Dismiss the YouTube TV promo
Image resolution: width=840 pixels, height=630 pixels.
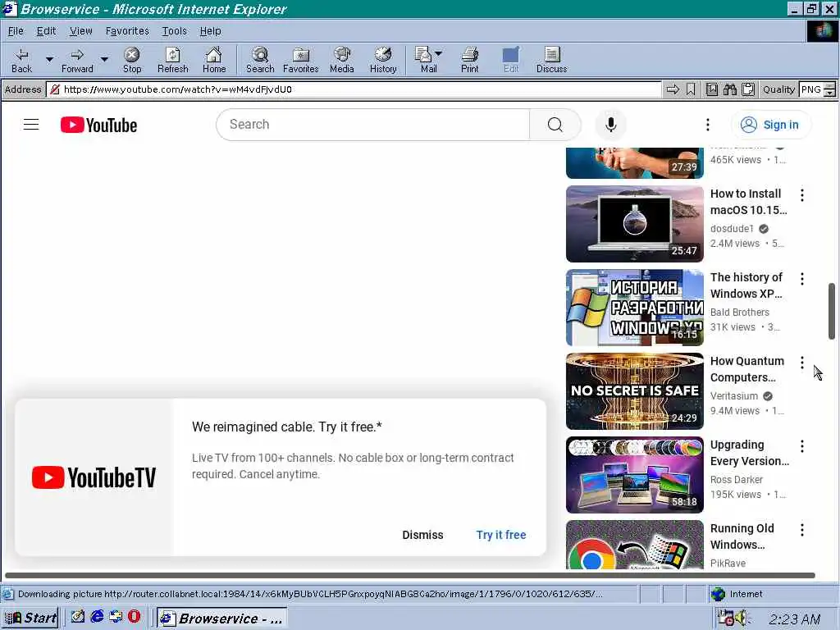pos(422,535)
